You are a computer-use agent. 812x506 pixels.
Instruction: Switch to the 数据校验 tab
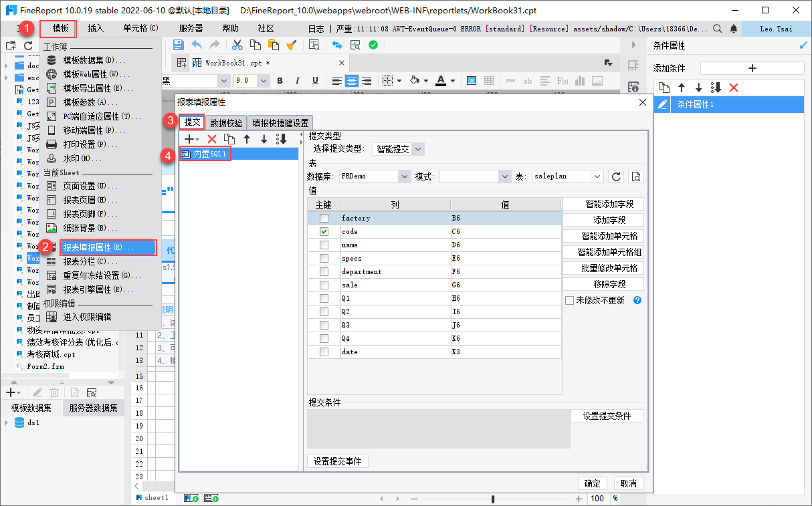[226, 123]
